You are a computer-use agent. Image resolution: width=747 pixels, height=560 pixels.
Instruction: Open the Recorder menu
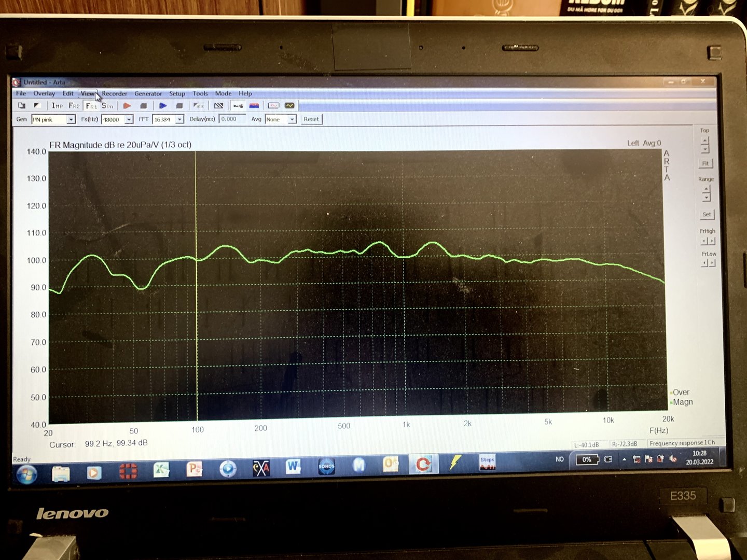(x=115, y=94)
